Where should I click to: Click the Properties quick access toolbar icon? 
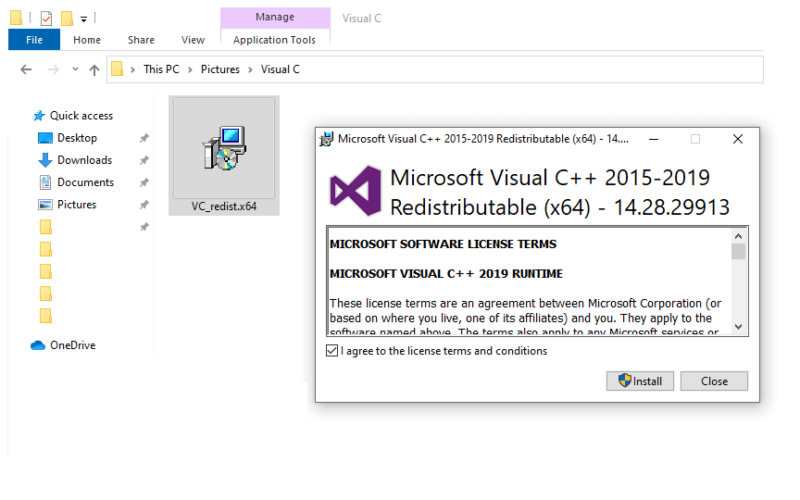coord(46,18)
